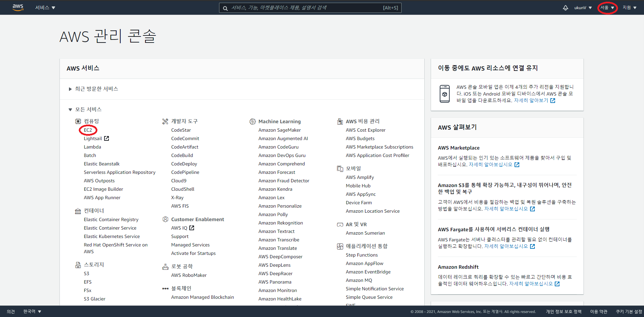
Task: Click the Storage (스토리지) category icon
Action: pyautogui.click(x=78, y=265)
